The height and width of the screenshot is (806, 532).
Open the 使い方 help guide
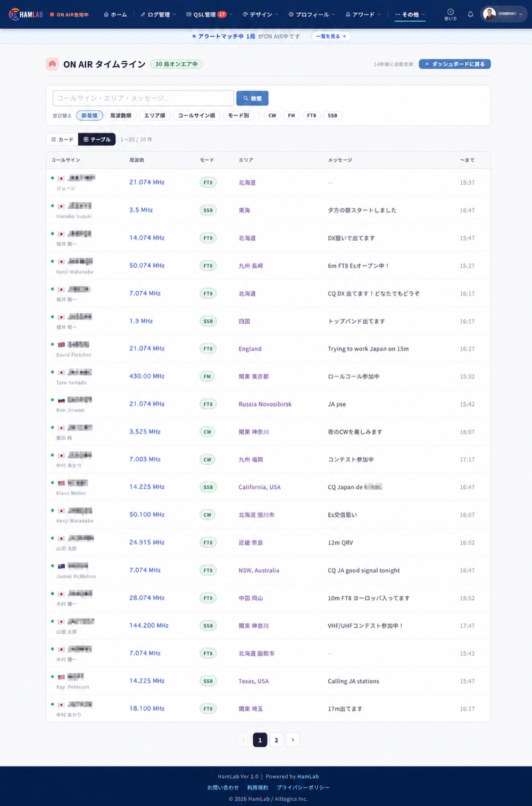[451, 14]
